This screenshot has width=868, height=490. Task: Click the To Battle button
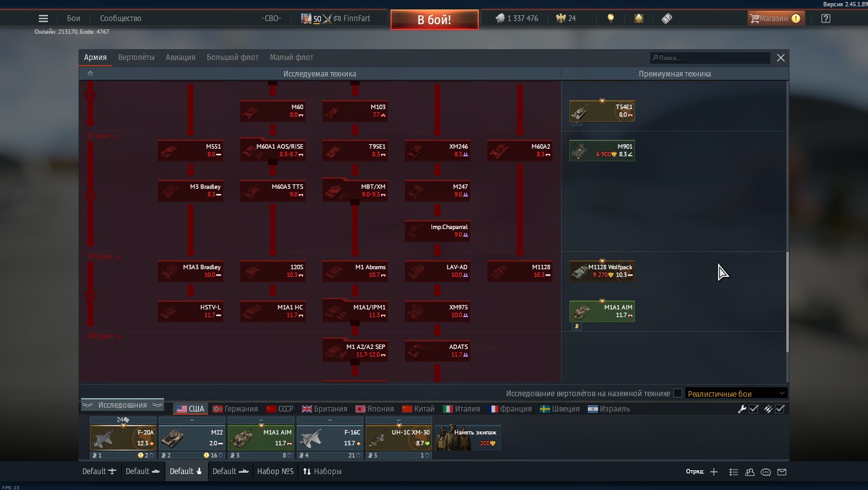[x=434, y=20]
